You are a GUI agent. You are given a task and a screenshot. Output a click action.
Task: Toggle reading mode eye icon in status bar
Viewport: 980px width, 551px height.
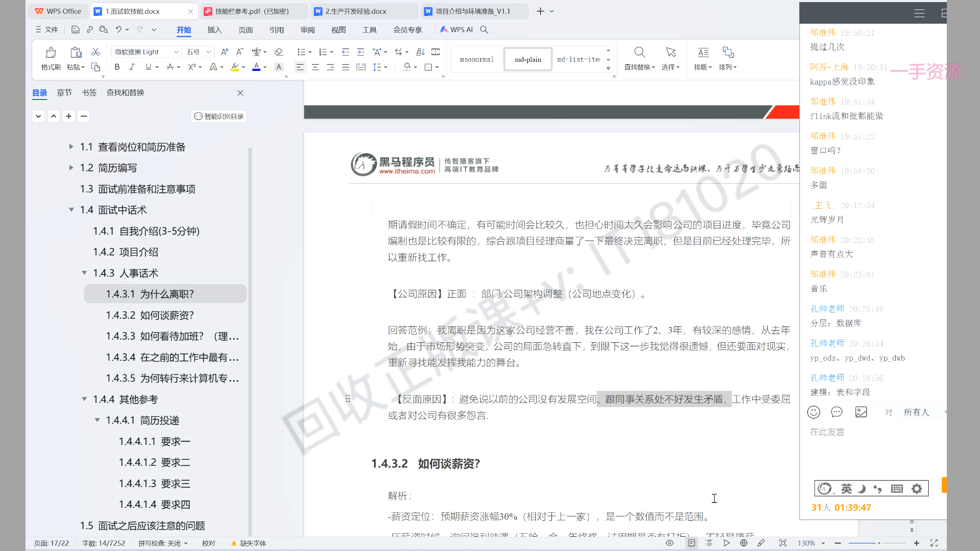670,543
